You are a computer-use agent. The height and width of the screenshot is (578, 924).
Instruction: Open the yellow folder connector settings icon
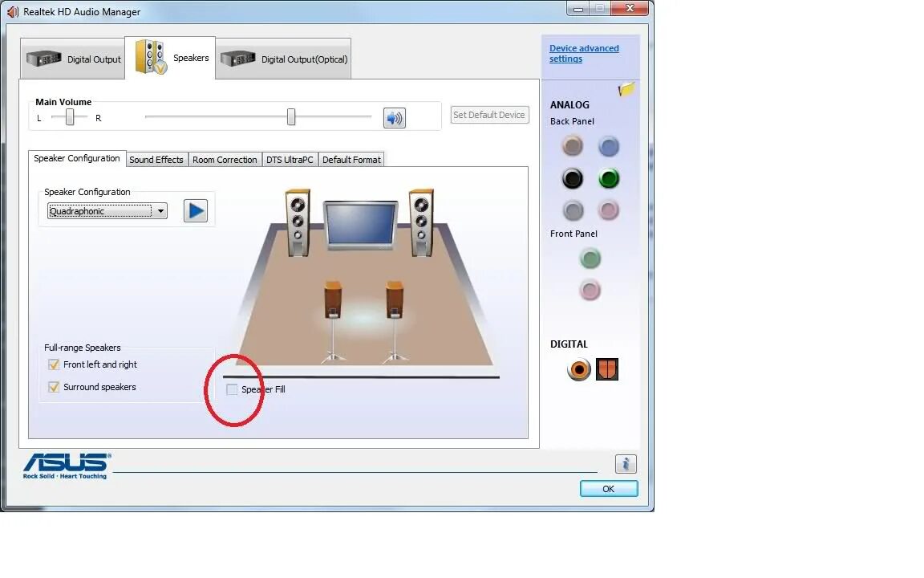point(626,90)
